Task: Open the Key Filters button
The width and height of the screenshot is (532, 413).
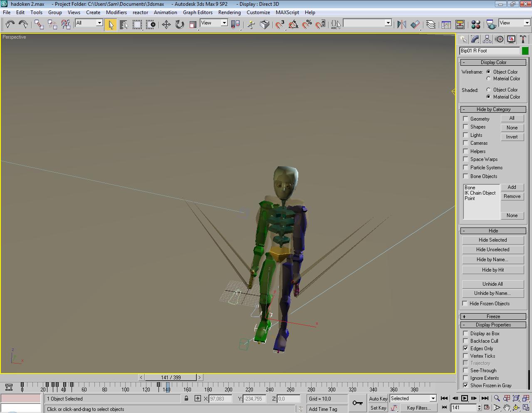Action: [x=419, y=408]
